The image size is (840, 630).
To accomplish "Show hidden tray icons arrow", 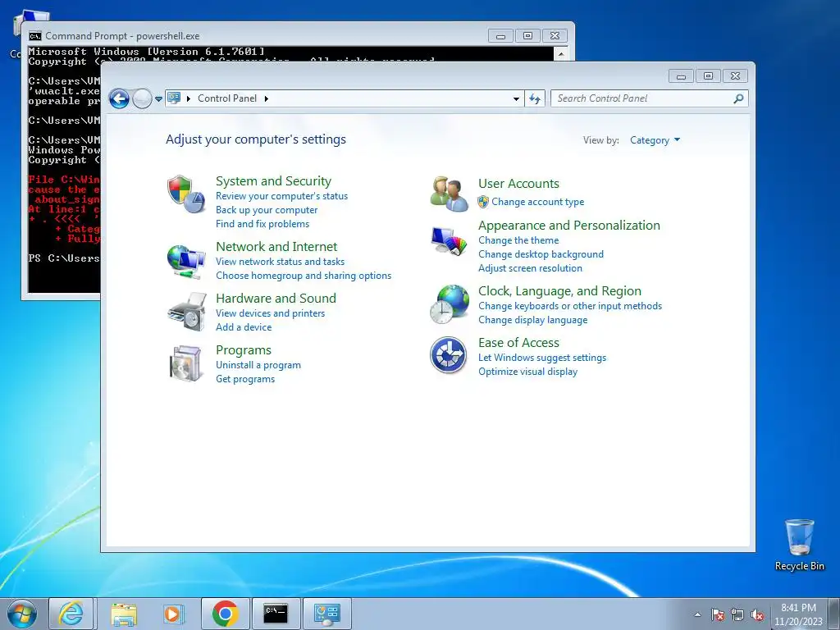I will tap(697, 614).
